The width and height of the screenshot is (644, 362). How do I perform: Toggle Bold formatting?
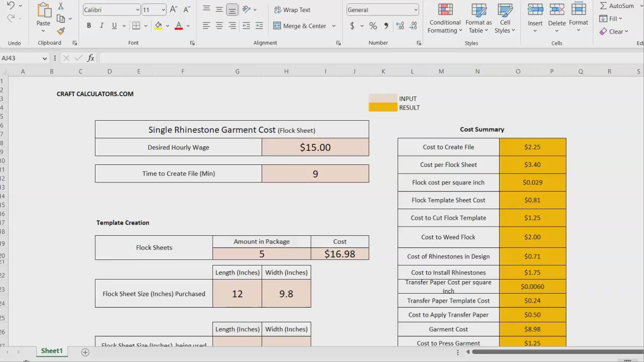89,26
